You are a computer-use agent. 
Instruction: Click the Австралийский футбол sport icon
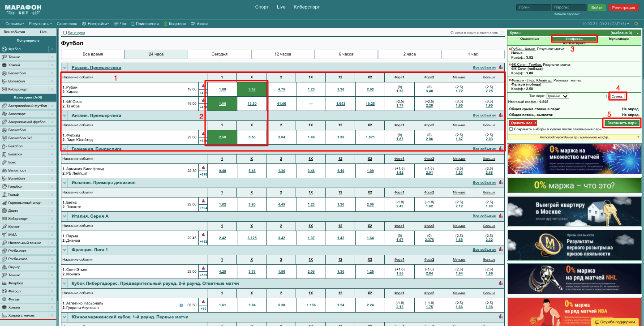(x=4, y=106)
